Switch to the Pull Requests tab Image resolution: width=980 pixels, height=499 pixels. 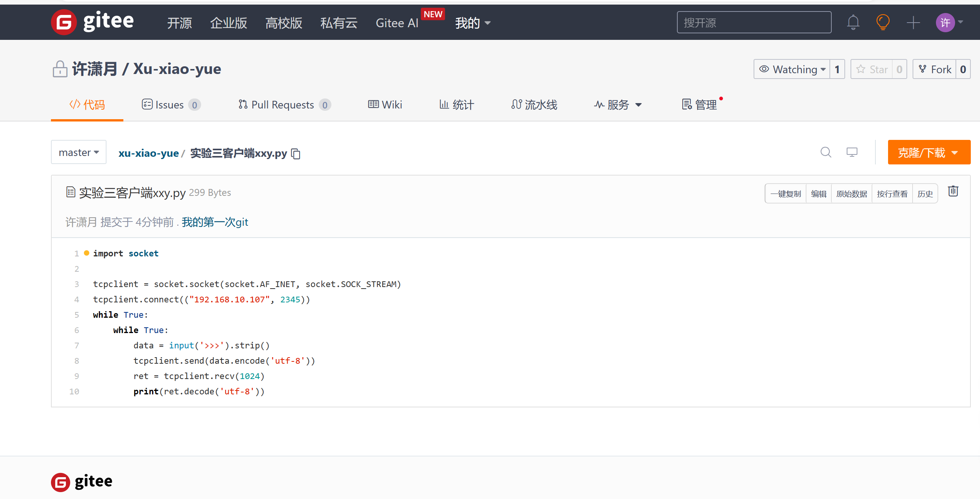point(284,105)
